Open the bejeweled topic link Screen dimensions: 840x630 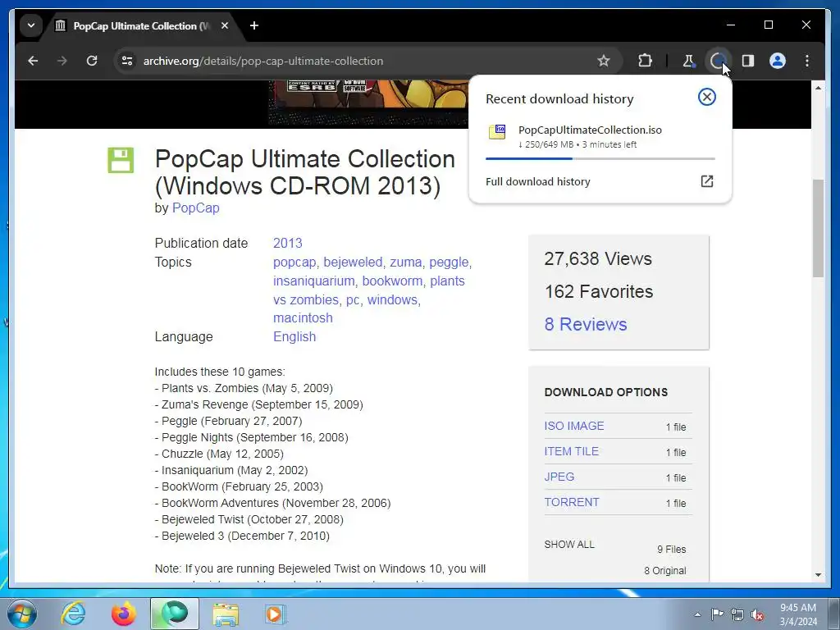tap(353, 262)
